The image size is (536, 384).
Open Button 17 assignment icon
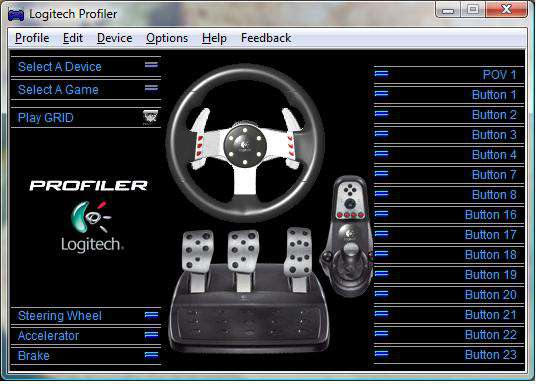click(381, 234)
